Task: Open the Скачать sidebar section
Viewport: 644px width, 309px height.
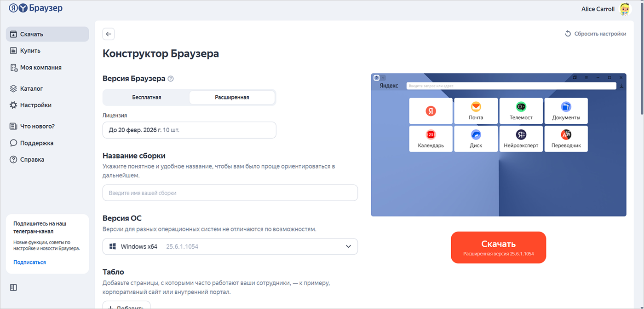Action: (47, 34)
